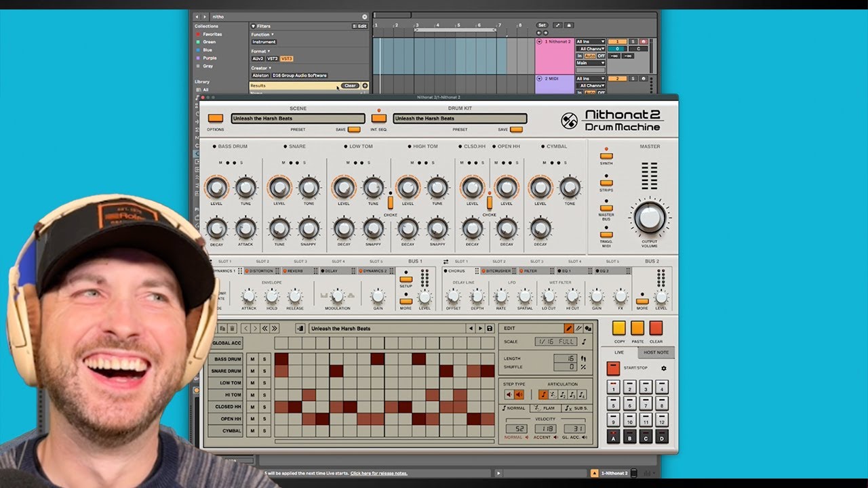Toggle the Trigg. MIDI button

(x=606, y=235)
